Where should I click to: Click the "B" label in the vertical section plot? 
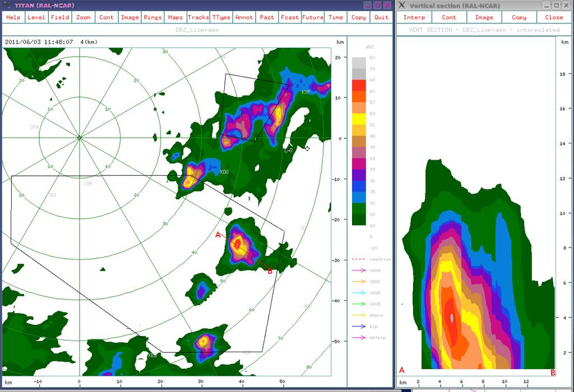(x=553, y=372)
